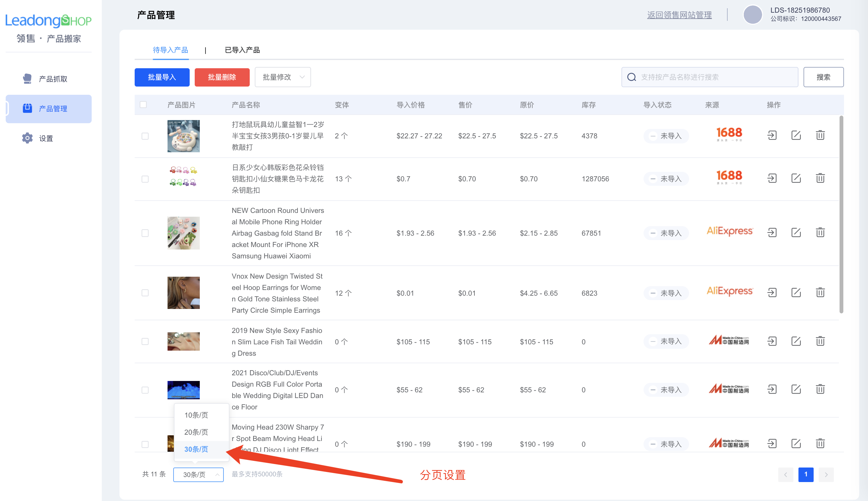Viewport: 868px width, 501px height.
Task: Edit the AliExpress phone ring holder product
Action: pos(796,232)
